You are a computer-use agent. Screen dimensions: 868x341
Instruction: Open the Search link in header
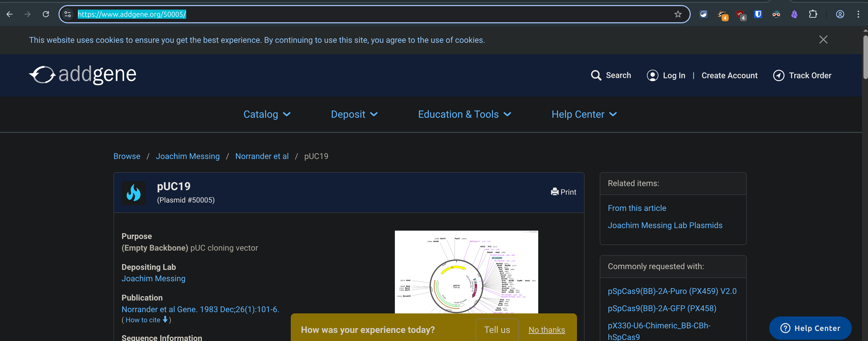click(618, 75)
